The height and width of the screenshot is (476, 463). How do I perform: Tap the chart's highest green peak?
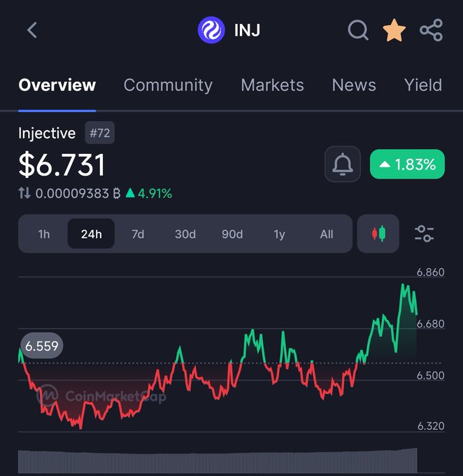(403, 285)
